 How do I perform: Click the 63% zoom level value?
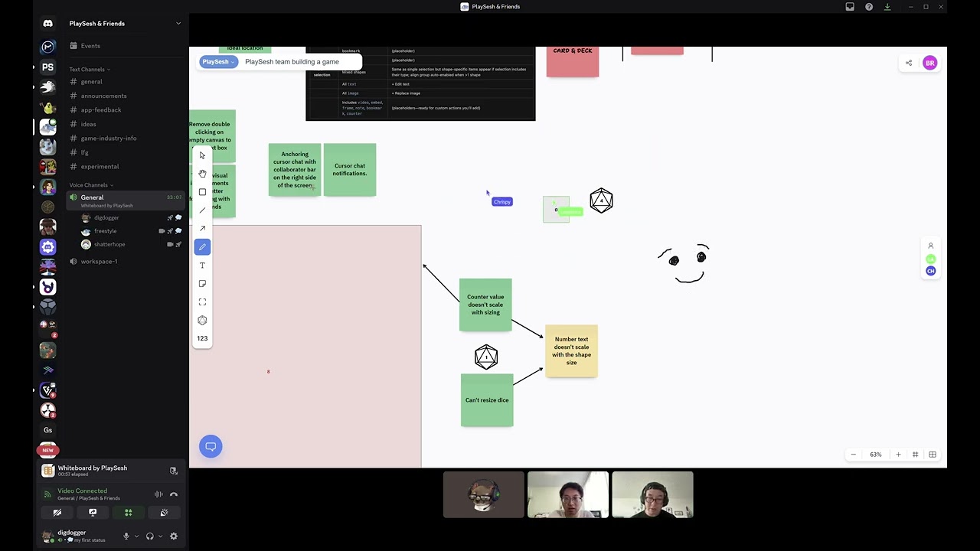coord(876,455)
